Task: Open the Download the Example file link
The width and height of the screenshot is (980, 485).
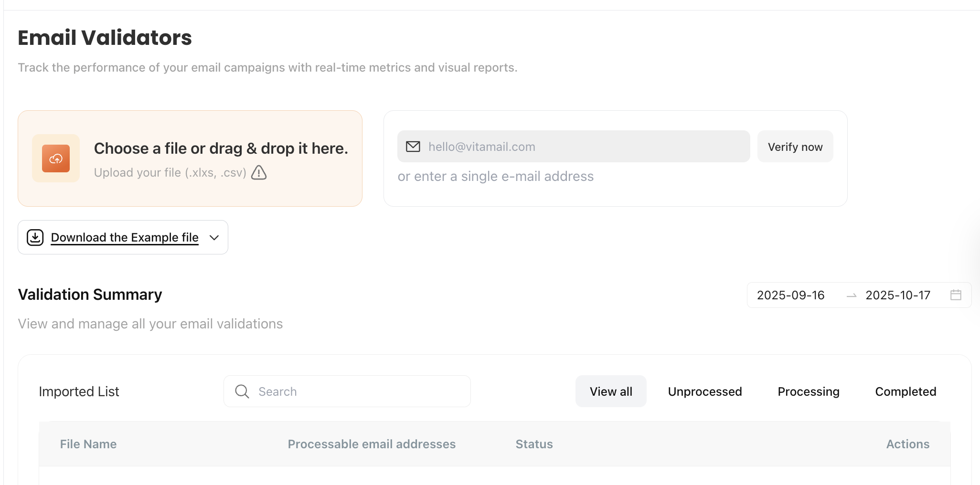Action: [x=125, y=237]
